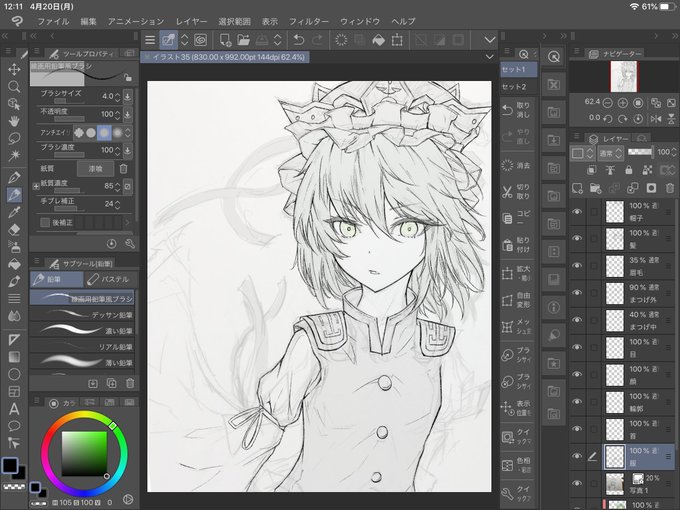680x510 pixels.
Task: Select デッサン鉛筆 brush
Action: pos(82,315)
